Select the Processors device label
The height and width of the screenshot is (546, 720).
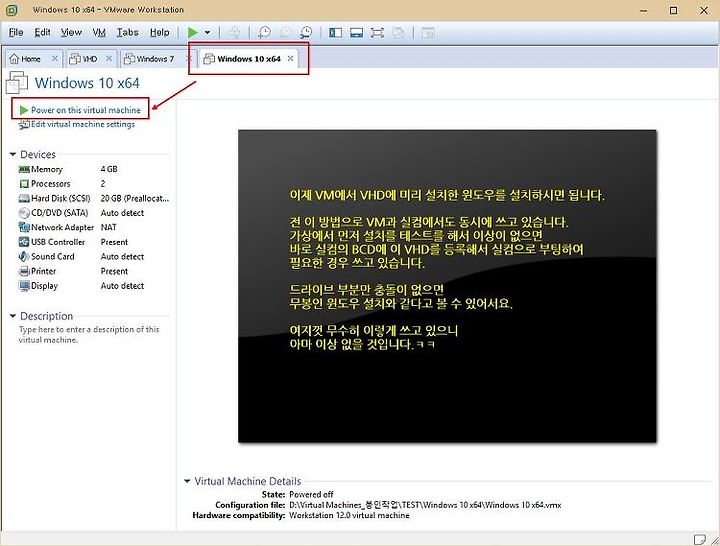click(x=51, y=184)
